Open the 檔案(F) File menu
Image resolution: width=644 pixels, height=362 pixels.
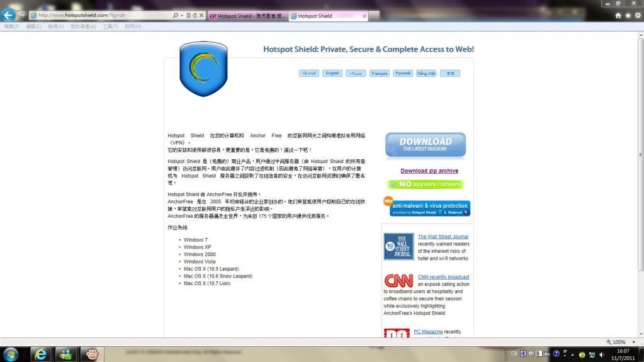[11, 26]
